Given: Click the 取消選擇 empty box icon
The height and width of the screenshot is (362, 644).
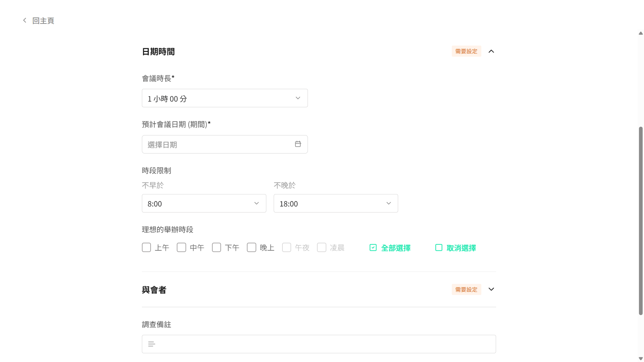Looking at the screenshot, I should tap(439, 248).
